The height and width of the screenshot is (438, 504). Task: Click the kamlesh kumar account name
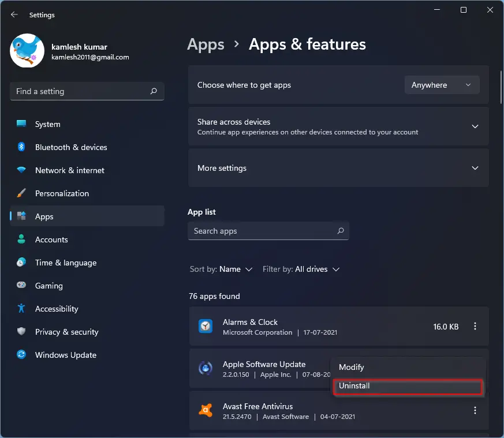coord(80,47)
